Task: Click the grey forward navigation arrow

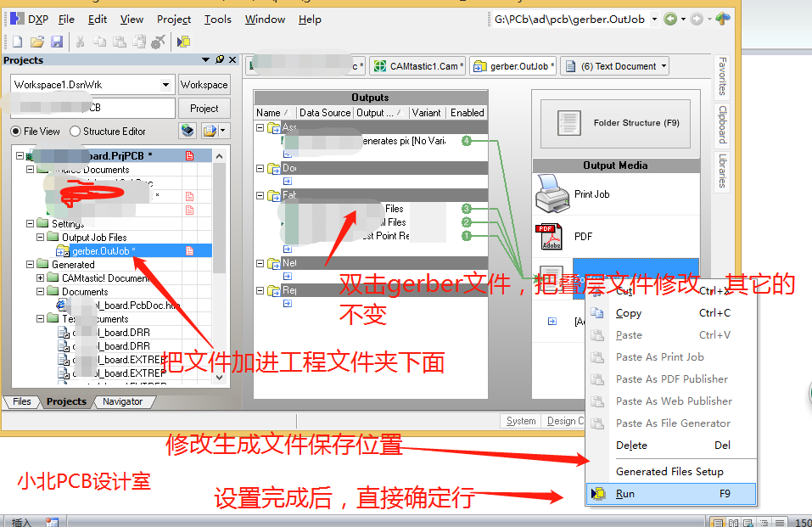Action: pos(697,20)
